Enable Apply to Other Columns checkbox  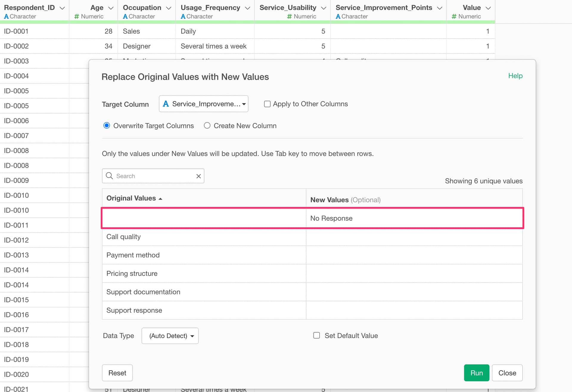tap(267, 104)
